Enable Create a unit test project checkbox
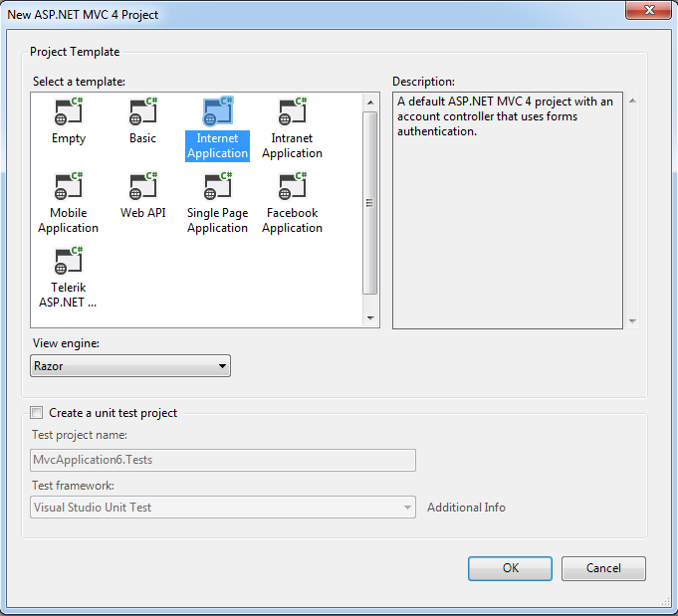This screenshot has height=616, width=678. pyautogui.click(x=37, y=412)
